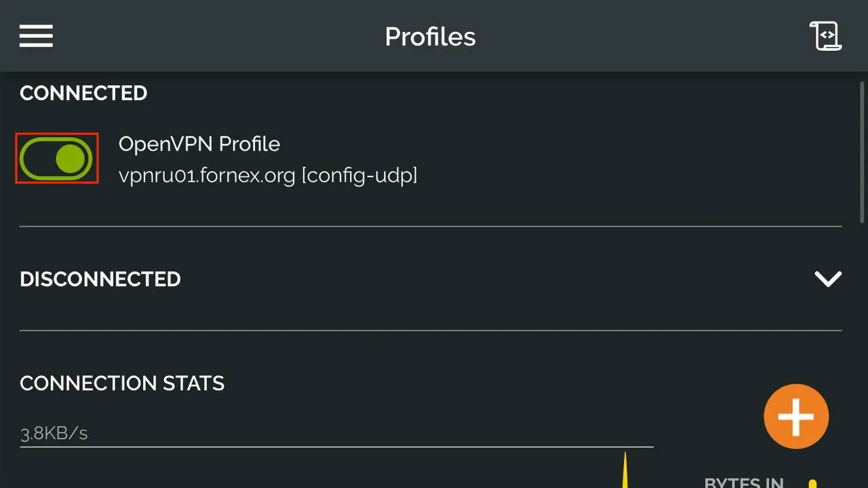Viewport: 868px width, 488px height.
Task: Click the Profiles page title
Action: tap(431, 37)
